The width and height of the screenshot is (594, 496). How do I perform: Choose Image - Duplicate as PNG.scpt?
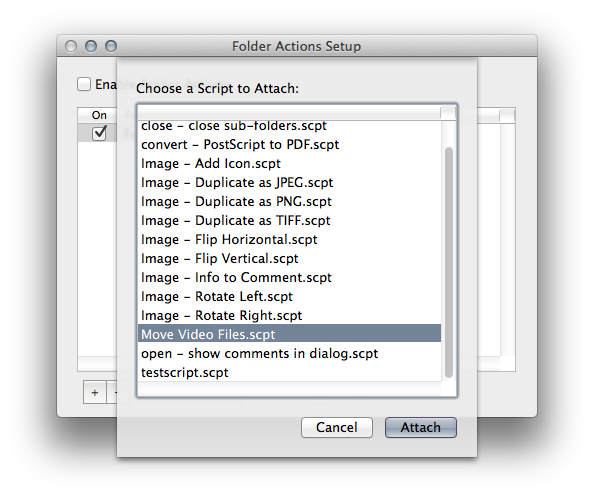pyautogui.click(x=289, y=201)
